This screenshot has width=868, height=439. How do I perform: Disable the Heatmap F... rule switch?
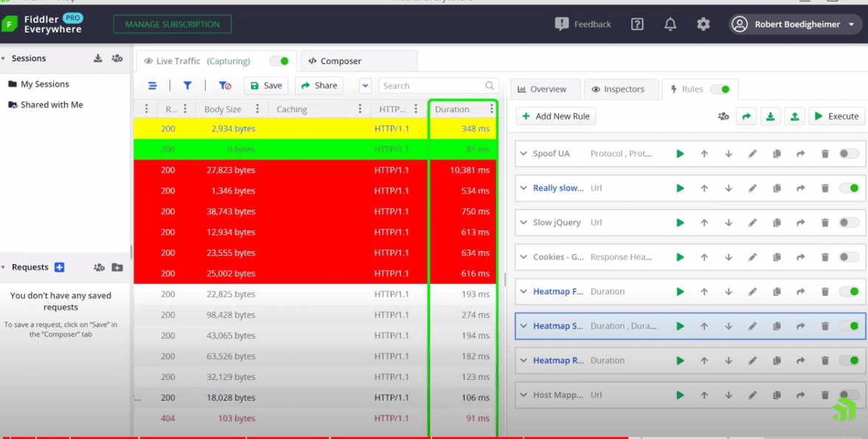click(849, 291)
